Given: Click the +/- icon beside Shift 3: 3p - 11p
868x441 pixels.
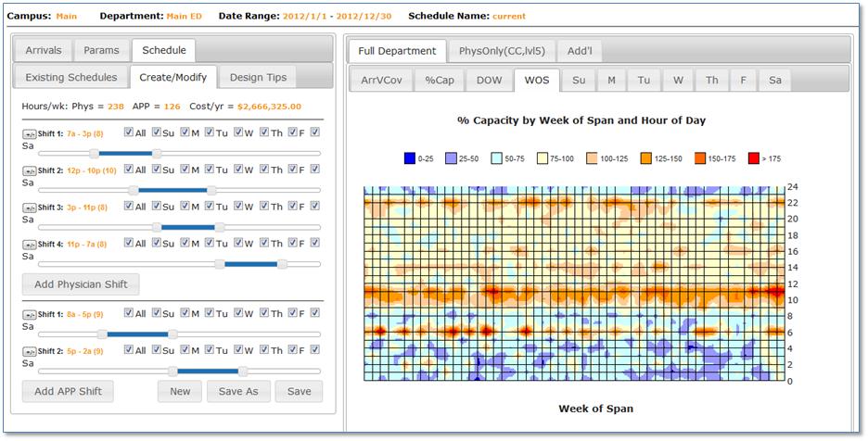Looking at the screenshot, I should [x=29, y=208].
